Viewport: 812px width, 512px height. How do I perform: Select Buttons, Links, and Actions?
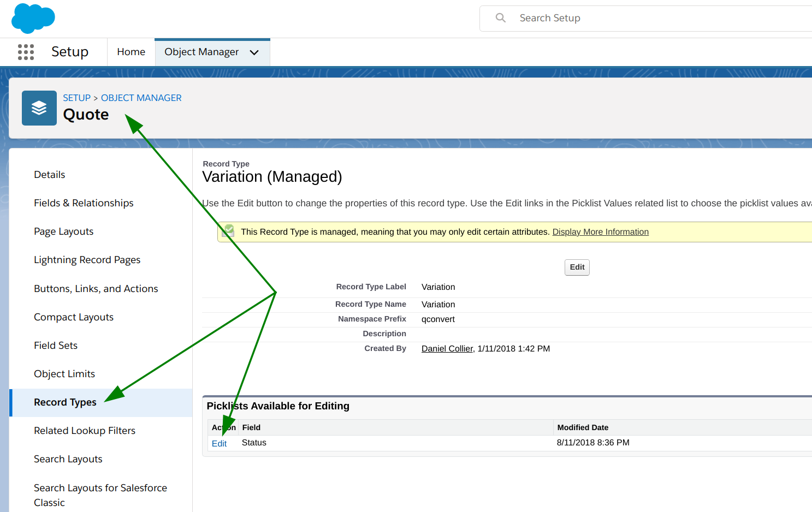tap(96, 289)
